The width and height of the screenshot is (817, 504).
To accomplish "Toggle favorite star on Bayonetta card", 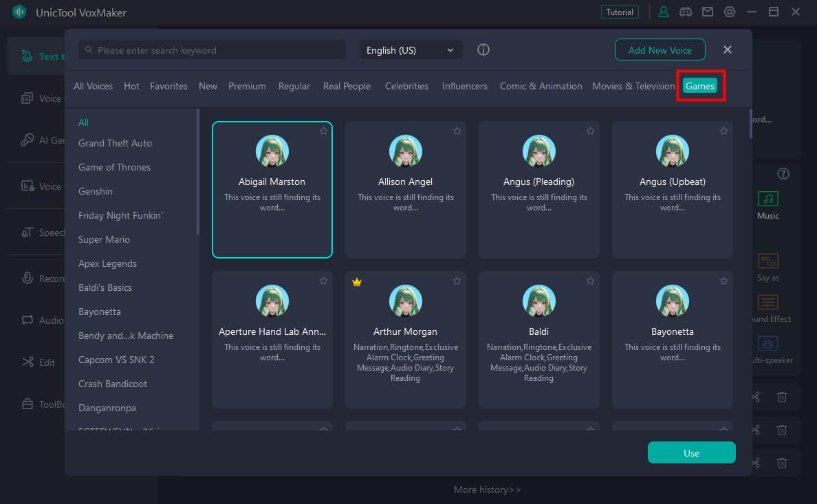I will point(723,281).
